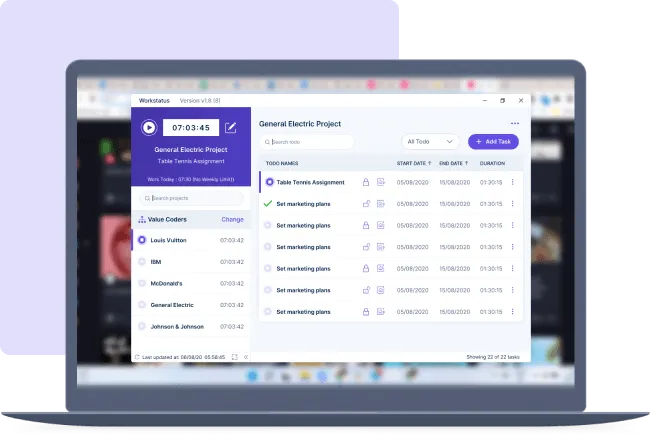Collapse the sidebar with the double-chevron icon

click(246, 357)
